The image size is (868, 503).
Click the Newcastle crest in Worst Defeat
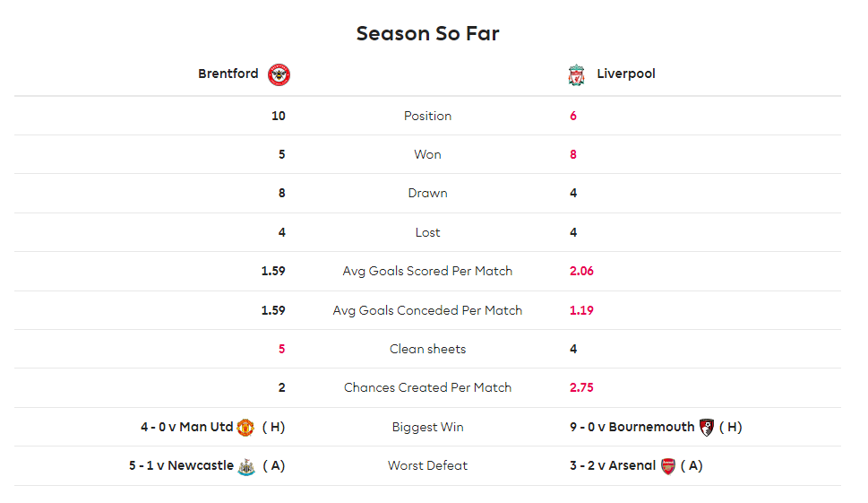click(x=246, y=466)
